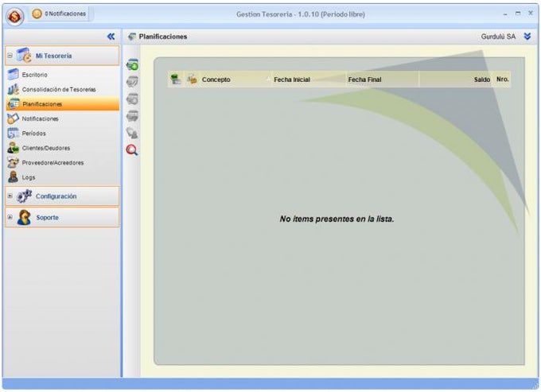Collapse the Mi Tesorería group minus box
541x392 pixels.
coord(10,55)
